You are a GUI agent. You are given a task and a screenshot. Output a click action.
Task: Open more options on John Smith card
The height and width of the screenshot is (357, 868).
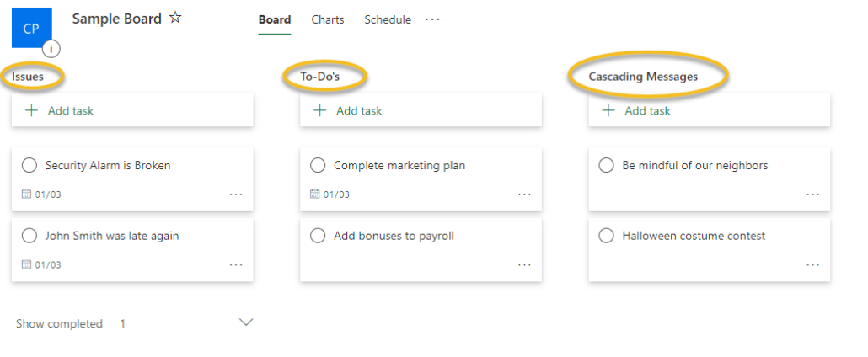tap(236, 264)
